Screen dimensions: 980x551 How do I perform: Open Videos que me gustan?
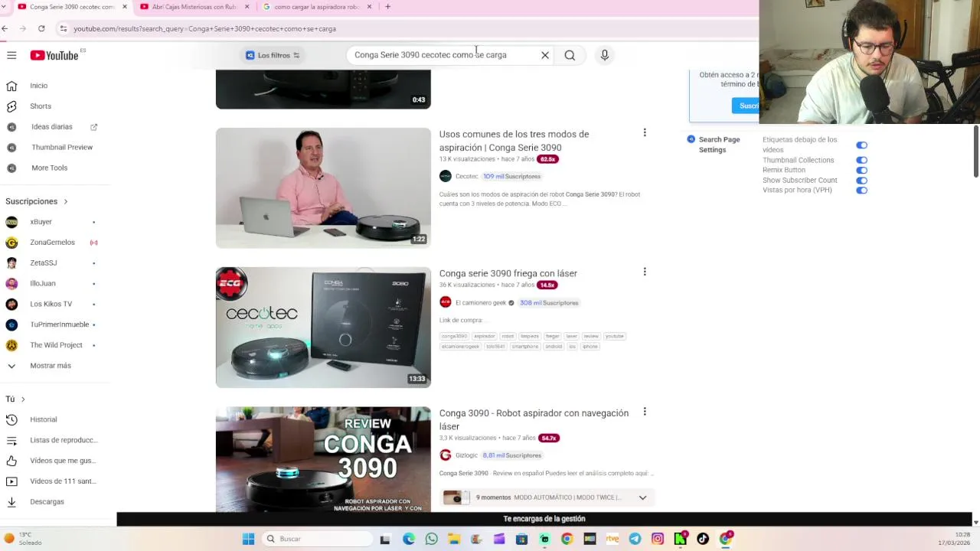[62, 461]
